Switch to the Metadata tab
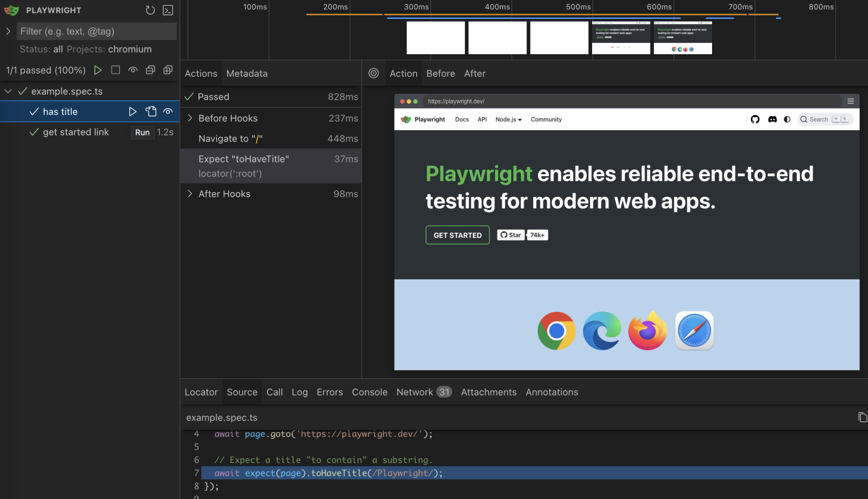Screen dimensions: 868x499 point(247,73)
